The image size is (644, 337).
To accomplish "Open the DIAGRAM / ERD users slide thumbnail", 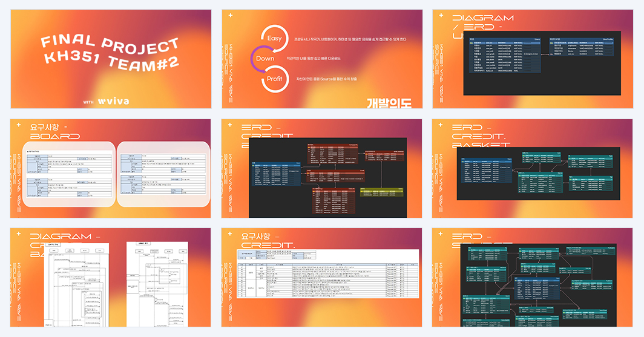I will point(533,59).
